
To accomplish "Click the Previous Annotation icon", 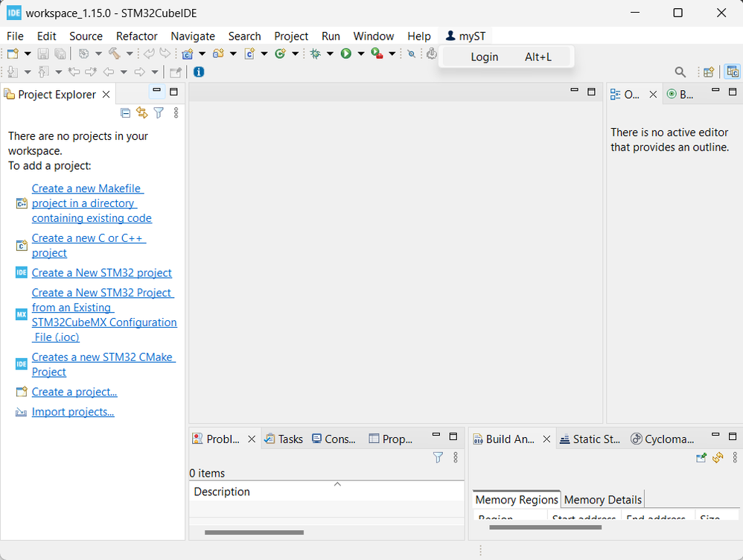I will 44,71.
